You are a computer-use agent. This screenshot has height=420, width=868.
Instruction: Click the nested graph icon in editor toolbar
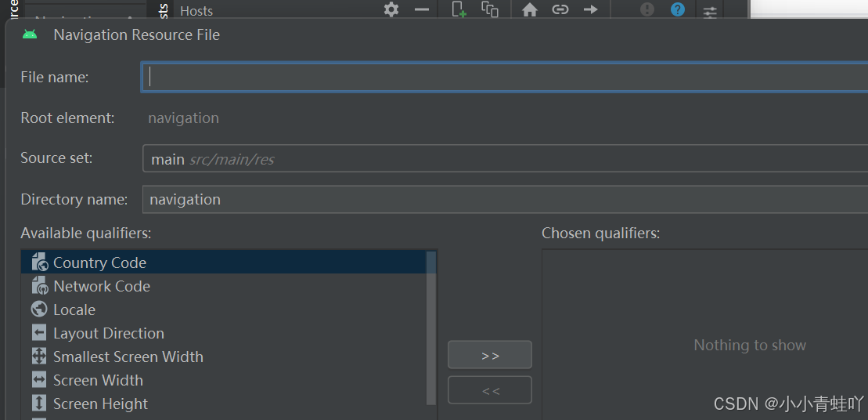click(x=489, y=9)
